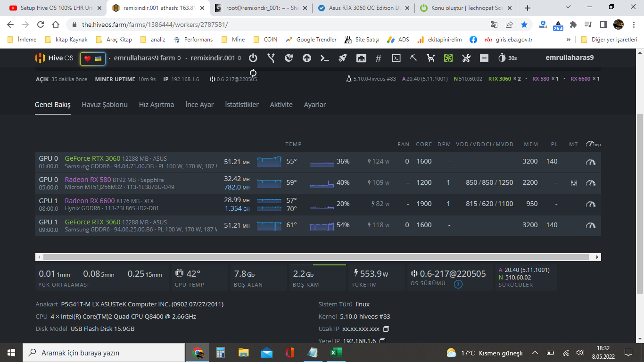Open Excel from the Windows taskbar
Screen dimensions: 644x362
[x=336, y=353]
